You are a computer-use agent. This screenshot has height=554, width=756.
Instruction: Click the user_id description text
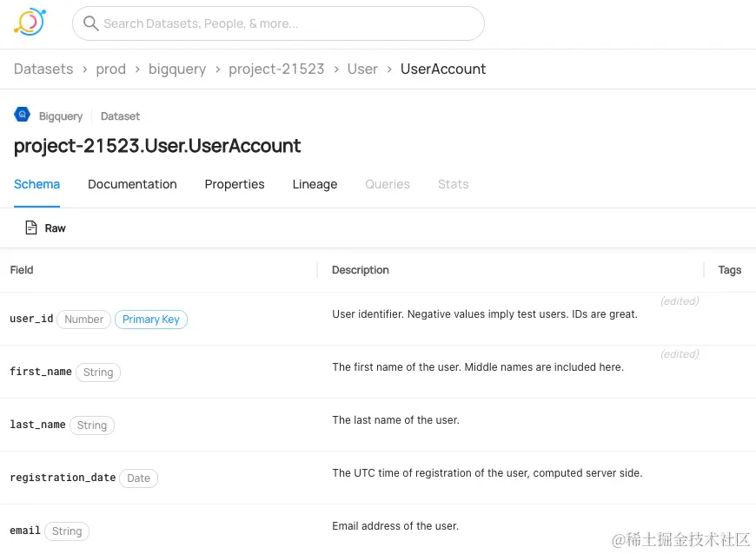tap(485, 314)
